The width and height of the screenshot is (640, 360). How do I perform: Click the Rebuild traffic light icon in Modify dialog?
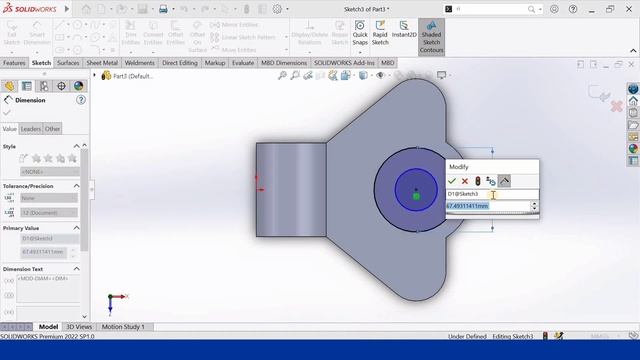click(478, 181)
